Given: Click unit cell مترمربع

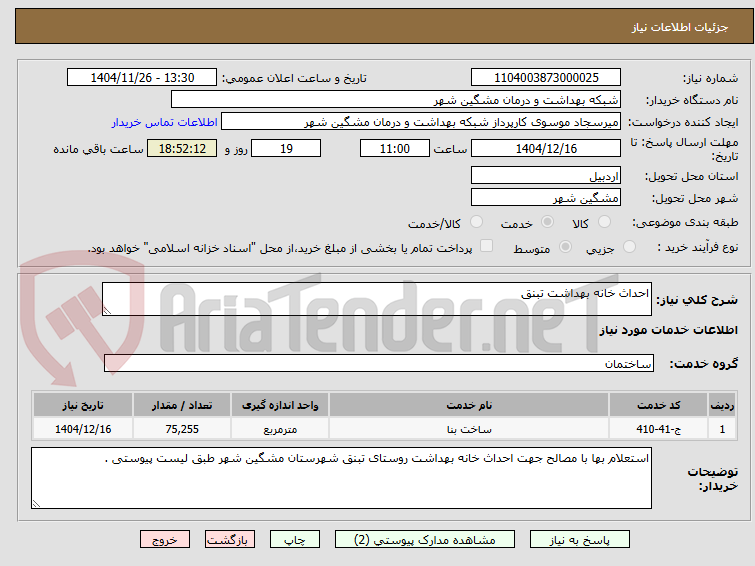Looking at the screenshot, I should pos(280,429).
